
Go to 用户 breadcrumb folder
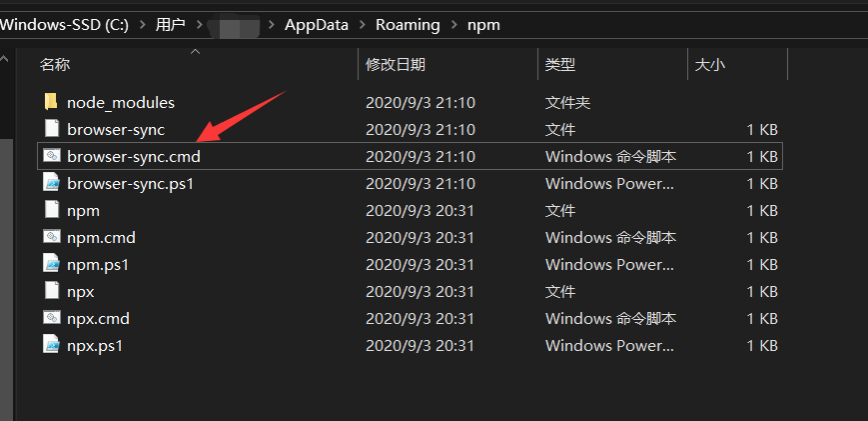tap(171, 25)
